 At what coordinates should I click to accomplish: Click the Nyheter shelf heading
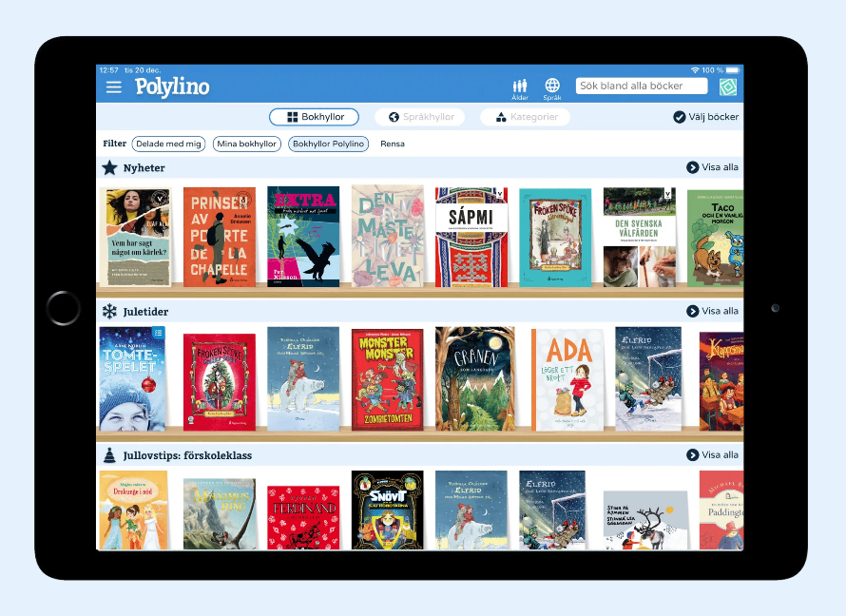point(144,167)
